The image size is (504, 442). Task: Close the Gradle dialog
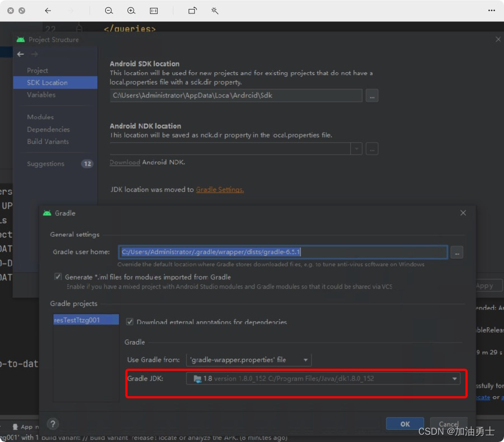click(463, 213)
